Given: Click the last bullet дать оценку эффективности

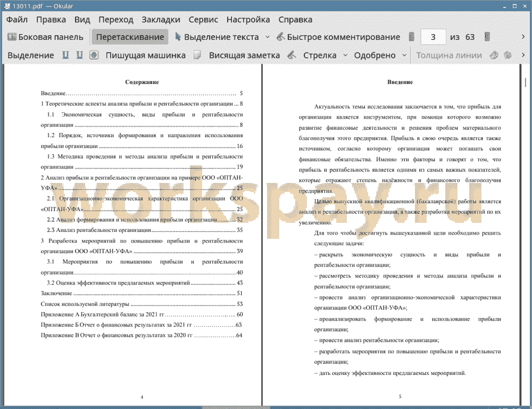Looking at the screenshot, I should [390, 373].
